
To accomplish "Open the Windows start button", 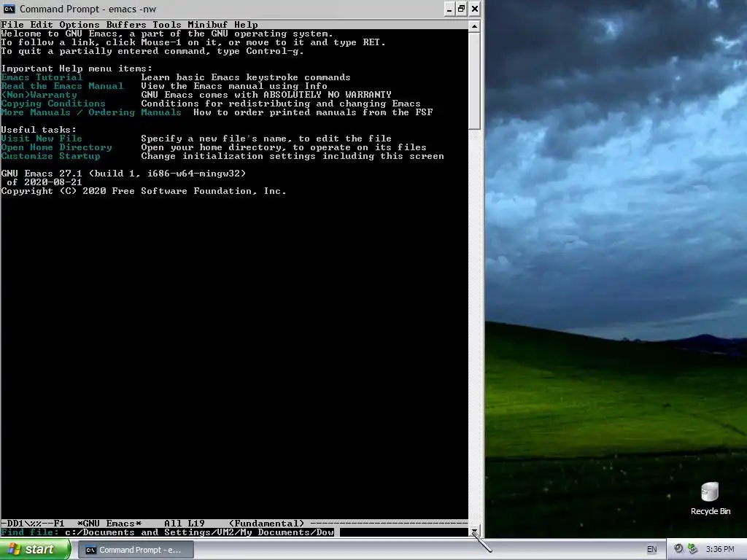I will click(x=35, y=550).
